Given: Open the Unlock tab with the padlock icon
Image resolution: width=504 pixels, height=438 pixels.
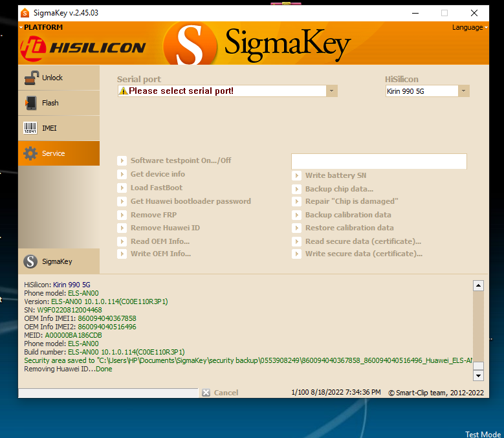Looking at the screenshot, I should coord(59,78).
